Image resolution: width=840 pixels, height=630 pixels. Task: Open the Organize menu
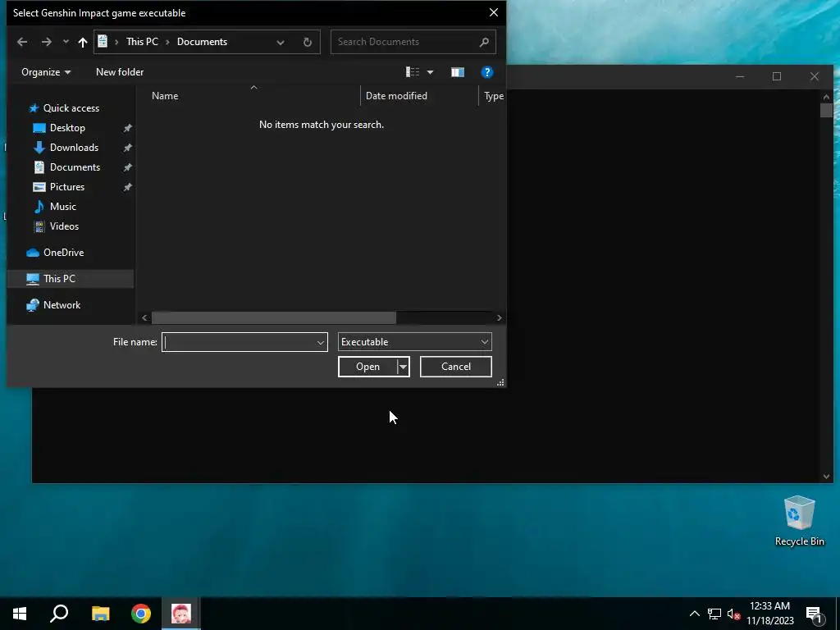pos(46,72)
